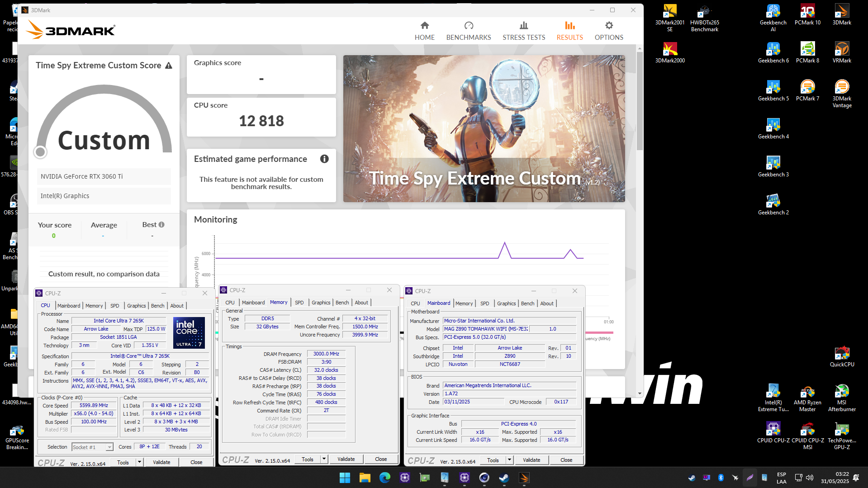Click Validate in right CPU-Z window

coord(531,460)
